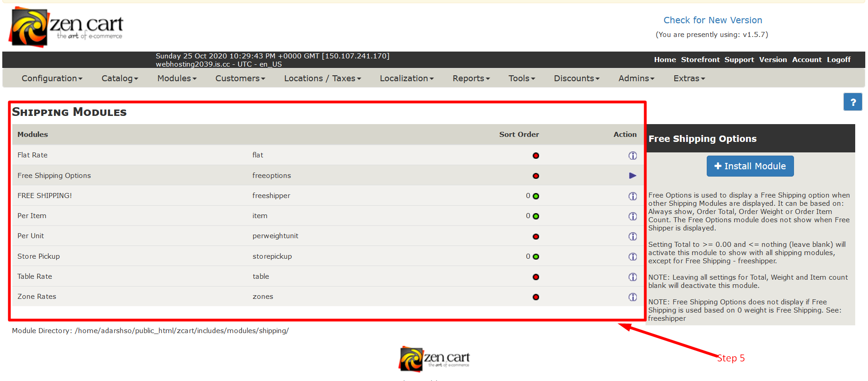Click Check for New Version link

713,20
